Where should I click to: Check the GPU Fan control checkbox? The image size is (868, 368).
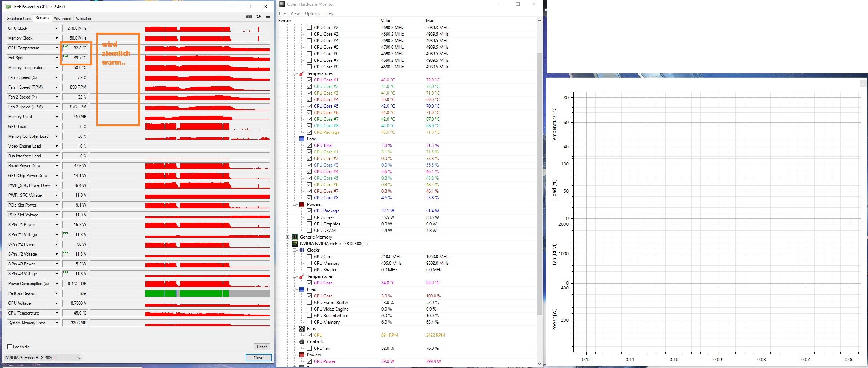coord(309,348)
